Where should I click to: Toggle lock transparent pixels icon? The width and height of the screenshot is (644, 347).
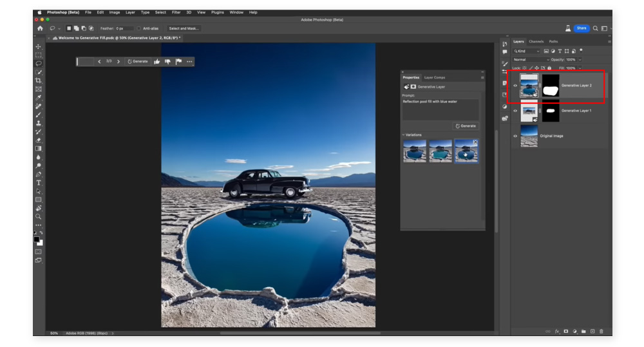[x=524, y=68]
